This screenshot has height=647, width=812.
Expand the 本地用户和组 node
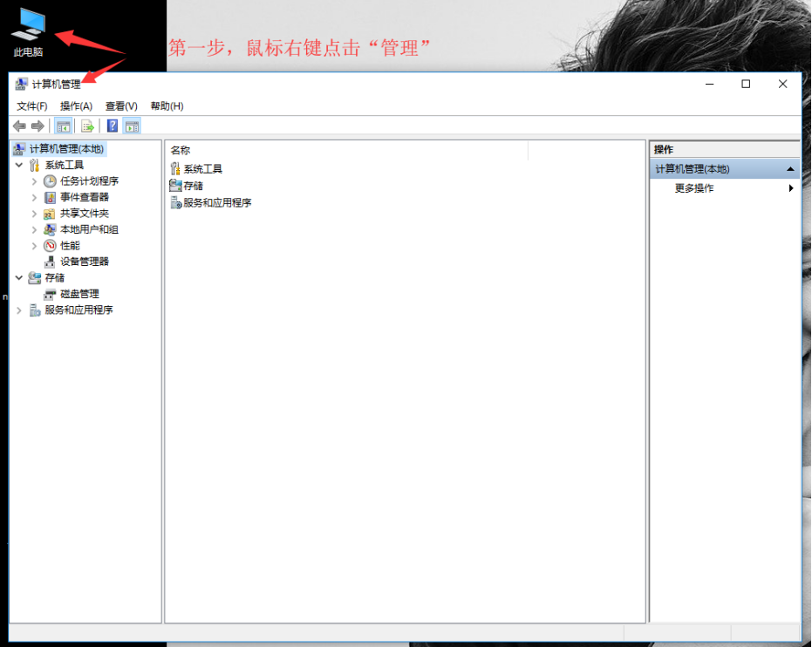coord(34,229)
